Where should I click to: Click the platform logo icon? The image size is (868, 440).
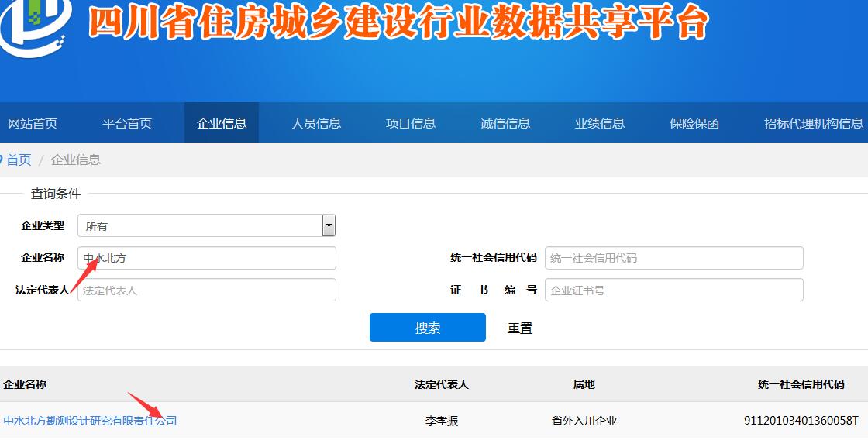coord(35,23)
